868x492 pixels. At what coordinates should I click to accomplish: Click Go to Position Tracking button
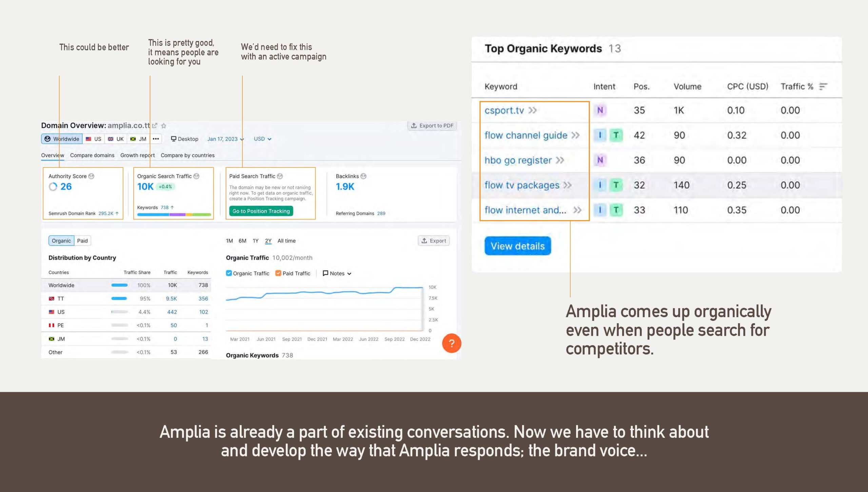(261, 211)
